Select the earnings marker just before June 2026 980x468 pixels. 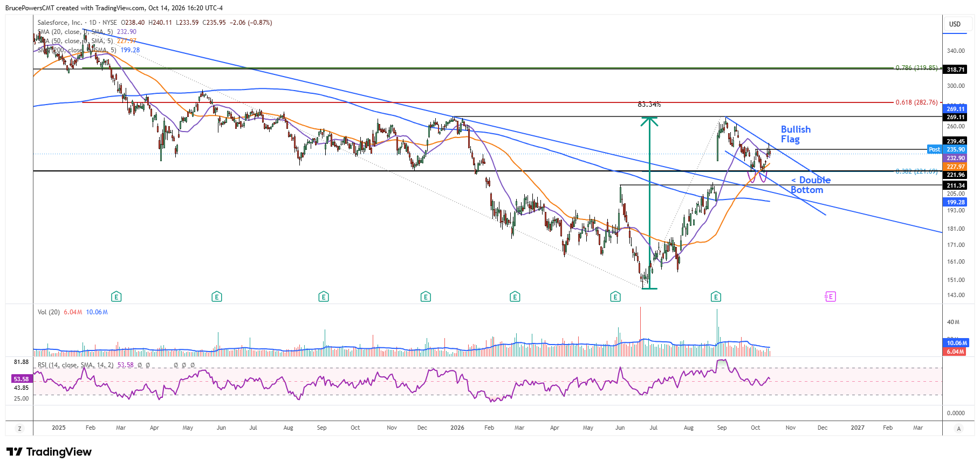[615, 297]
